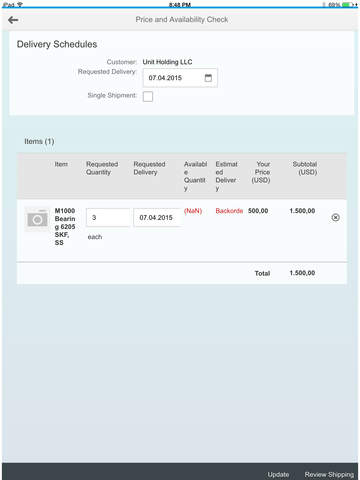Open Review Shipping
Image resolution: width=360 pixels, height=480 pixels.
[329, 474]
